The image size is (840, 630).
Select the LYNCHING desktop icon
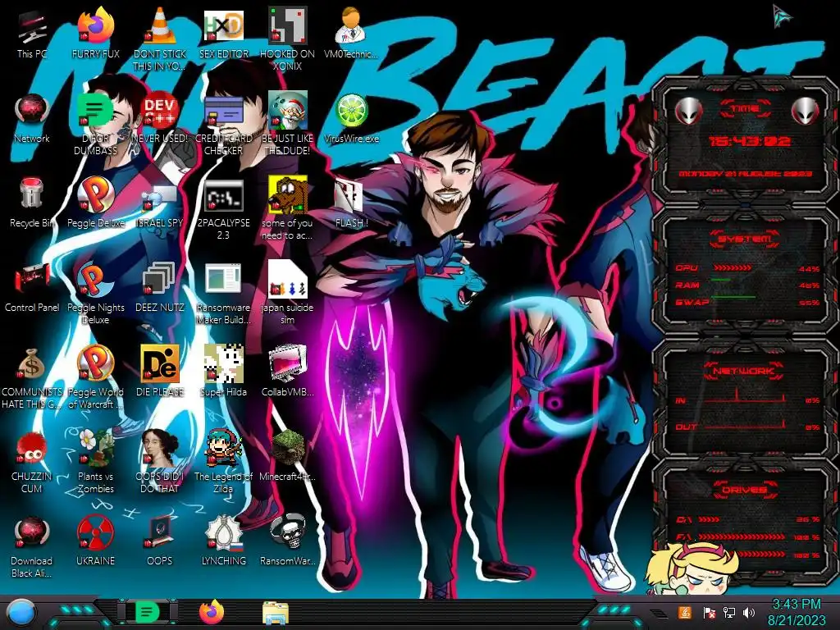(x=223, y=532)
